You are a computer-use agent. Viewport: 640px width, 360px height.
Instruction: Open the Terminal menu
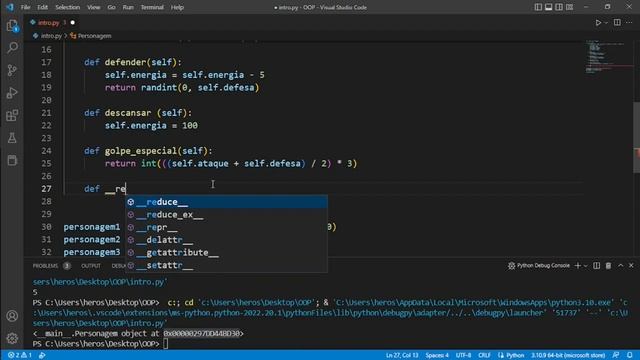coord(152,7)
